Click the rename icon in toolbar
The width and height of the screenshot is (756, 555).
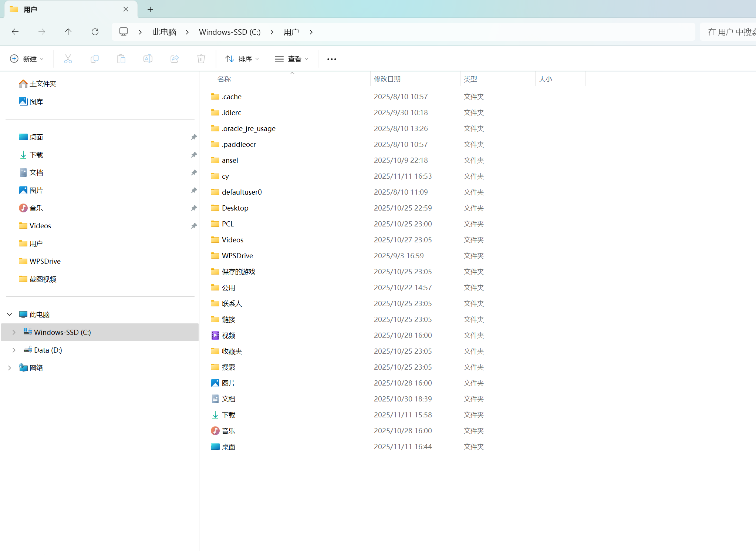148,59
